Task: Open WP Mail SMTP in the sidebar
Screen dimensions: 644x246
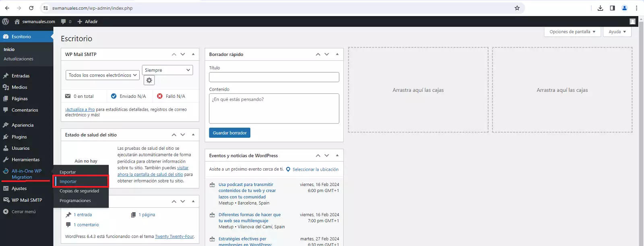Action: click(x=27, y=200)
